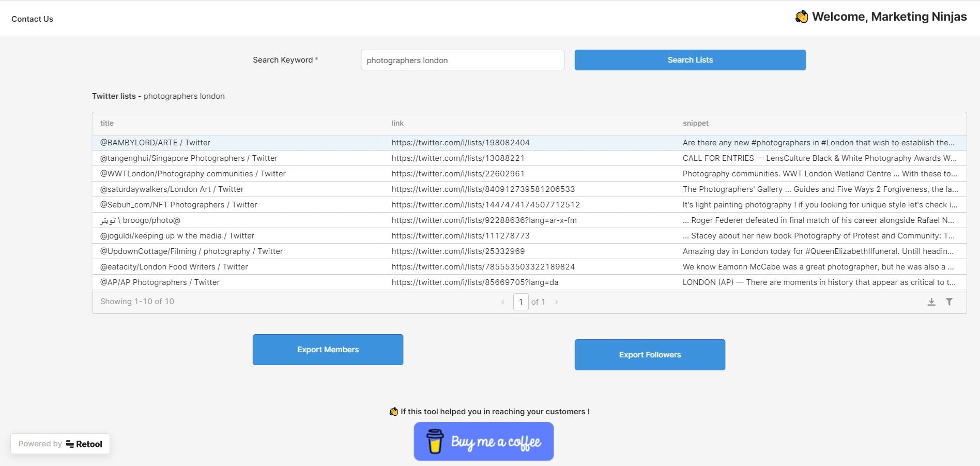Click link ending in lists/111278773
The image size is (980, 466).
[x=461, y=236]
